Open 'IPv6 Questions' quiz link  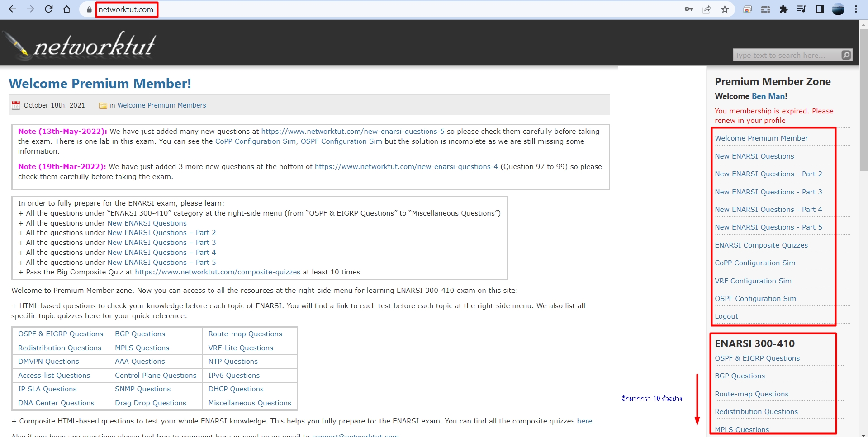click(234, 376)
